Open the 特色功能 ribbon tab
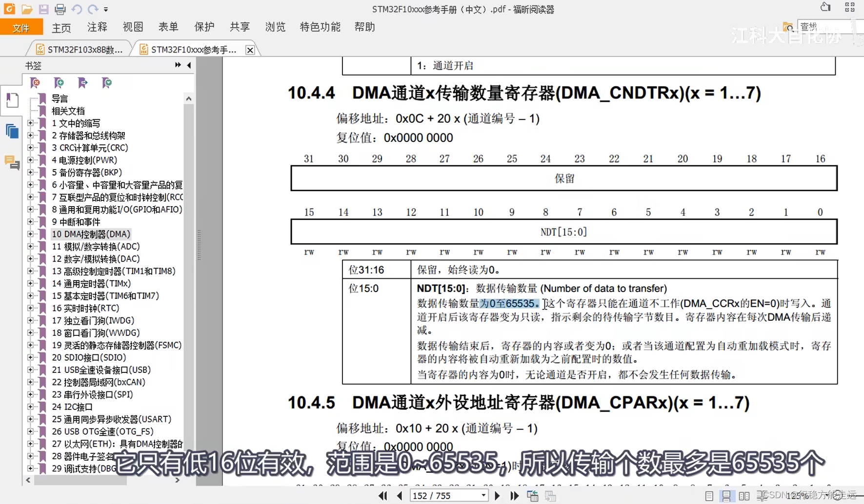The image size is (864, 504). coord(320,27)
